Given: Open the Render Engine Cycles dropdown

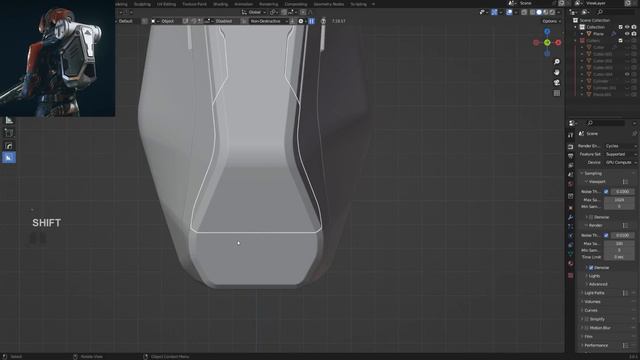Looking at the screenshot, I should coord(620,146).
